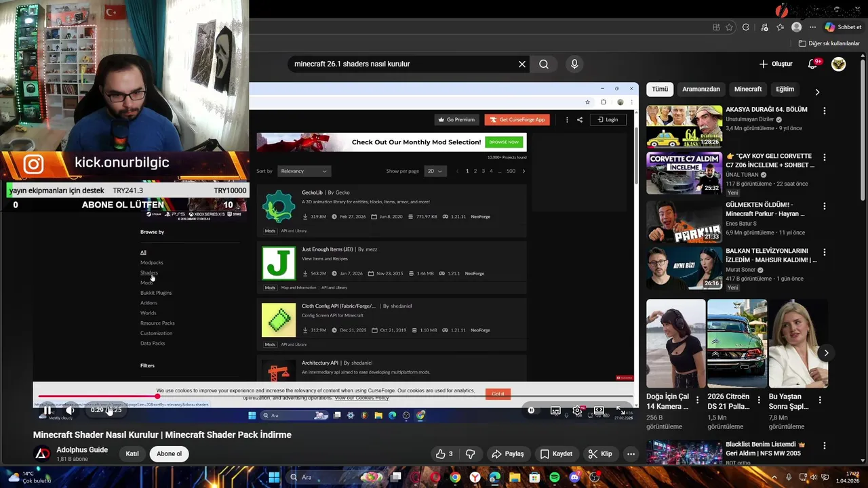
Task: Open the Edge media control icon
Action: 765,27
